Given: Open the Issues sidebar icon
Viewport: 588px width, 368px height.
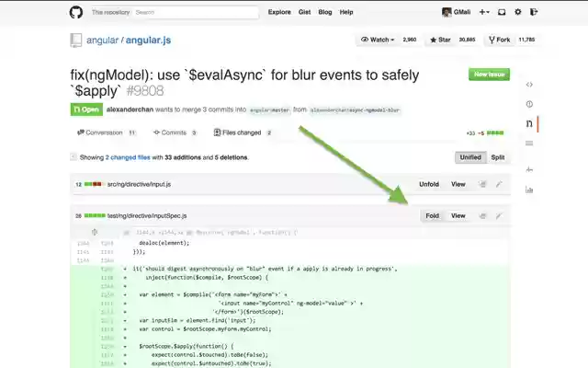Looking at the screenshot, I should click(x=529, y=104).
